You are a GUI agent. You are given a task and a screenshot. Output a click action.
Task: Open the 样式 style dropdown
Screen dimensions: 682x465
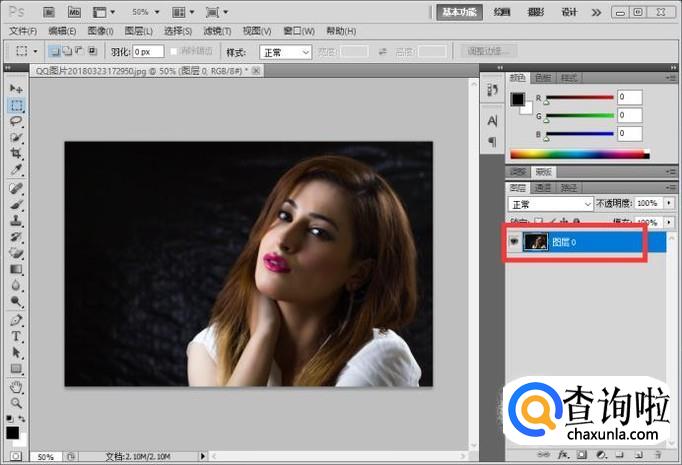(x=285, y=52)
